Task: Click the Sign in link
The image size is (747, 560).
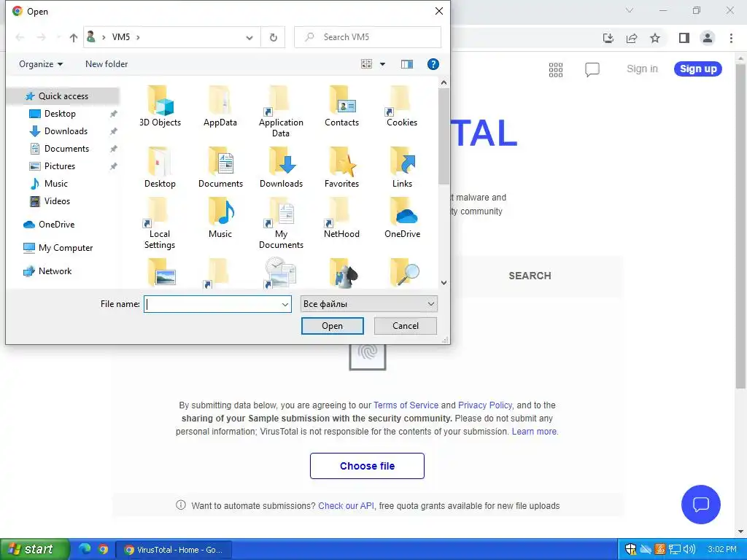Action: point(642,69)
